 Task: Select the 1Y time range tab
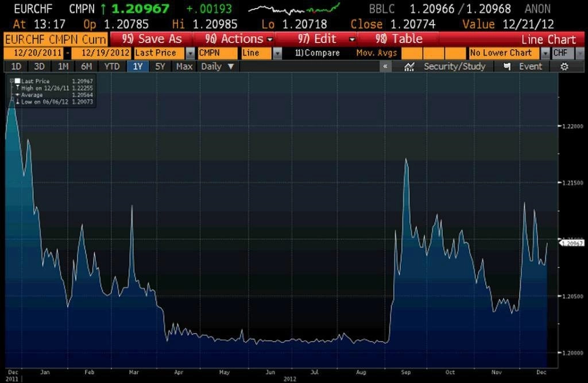(x=138, y=67)
